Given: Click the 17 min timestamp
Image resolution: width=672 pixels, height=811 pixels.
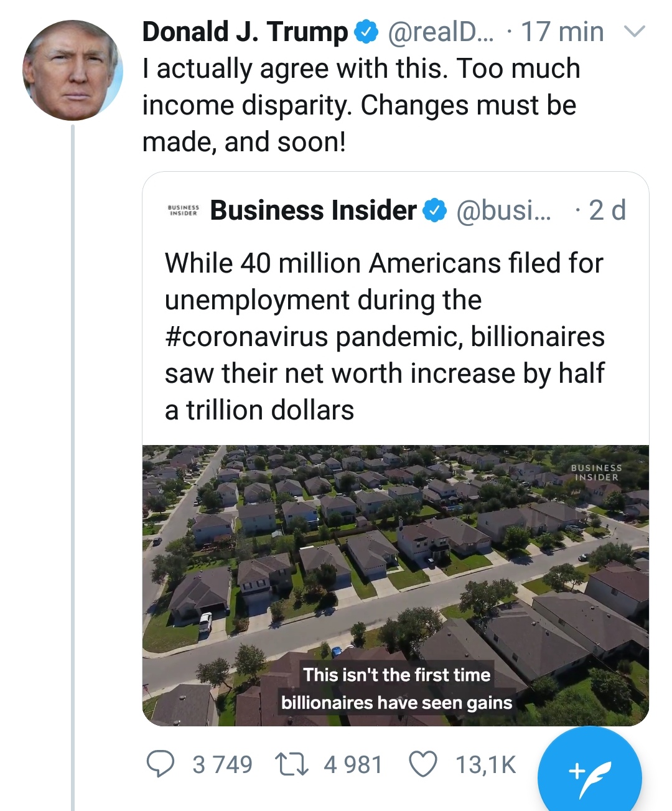Looking at the screenshot, I should 562,32.
